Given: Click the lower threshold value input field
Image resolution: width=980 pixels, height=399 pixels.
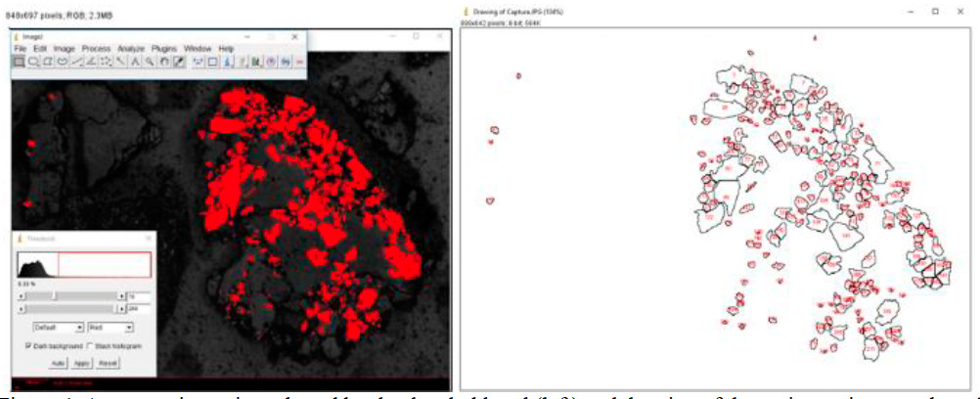Looking at the screenshot, I should [x=140, y=294].
